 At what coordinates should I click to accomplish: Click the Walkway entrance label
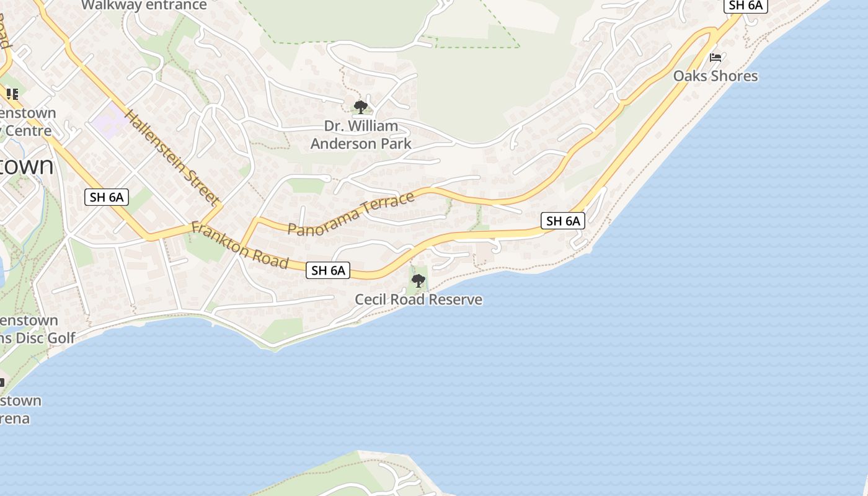point(144,6)
